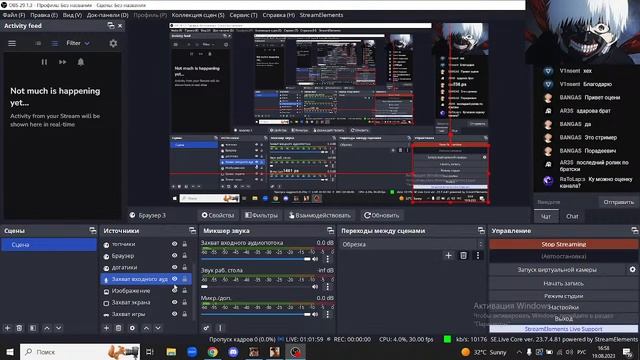Click Stop Streaming button
This screenshot has height=360, width=640.
563,244
